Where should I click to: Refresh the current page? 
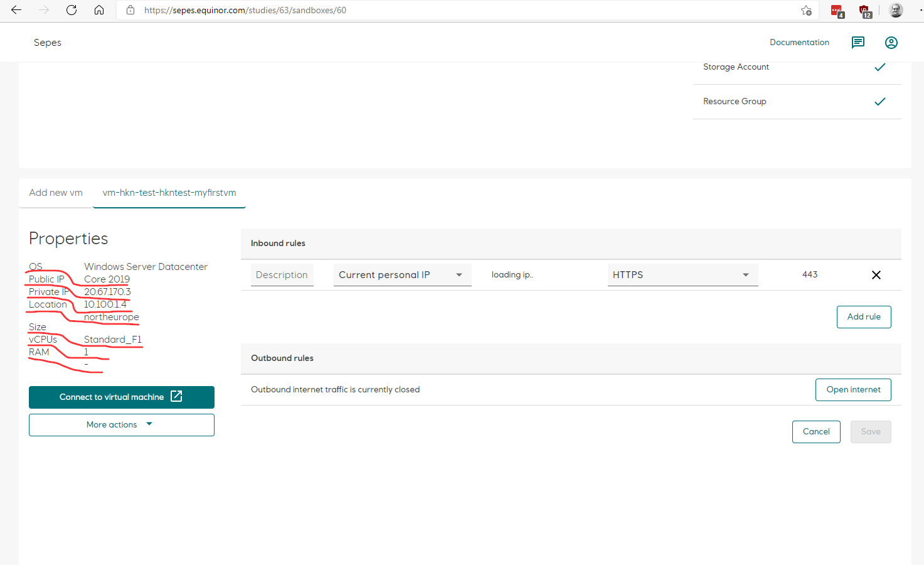(x=71, y=10)
